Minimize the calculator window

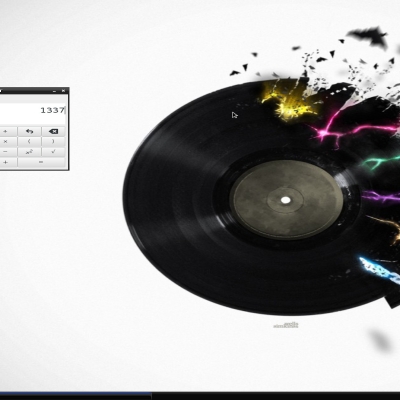(x=54, y=91)
